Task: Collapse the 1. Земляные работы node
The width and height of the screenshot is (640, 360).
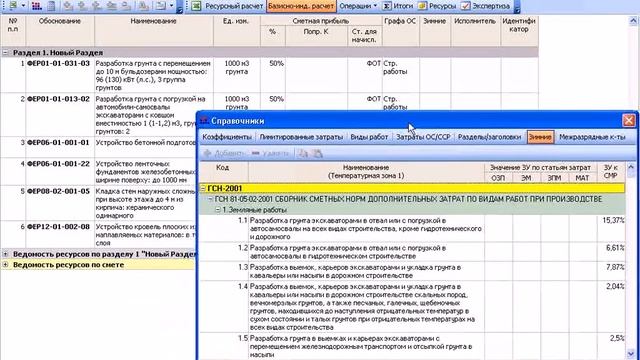Action: (218, 210)
